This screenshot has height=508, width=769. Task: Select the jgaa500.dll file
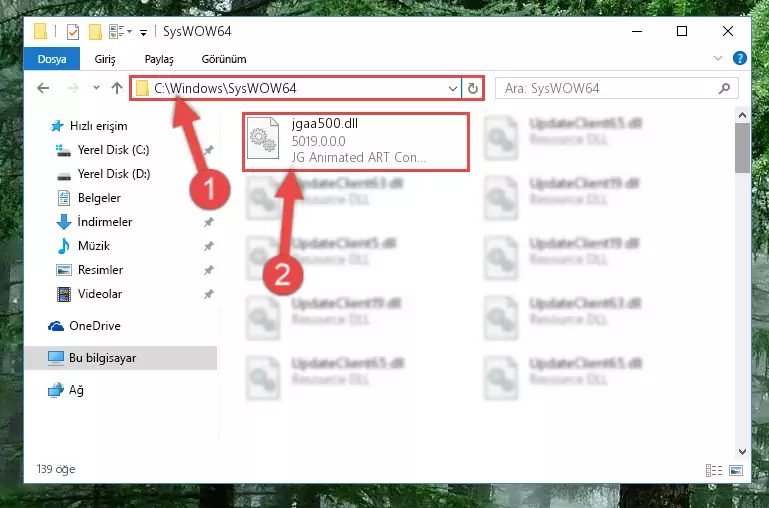[356, 142]
